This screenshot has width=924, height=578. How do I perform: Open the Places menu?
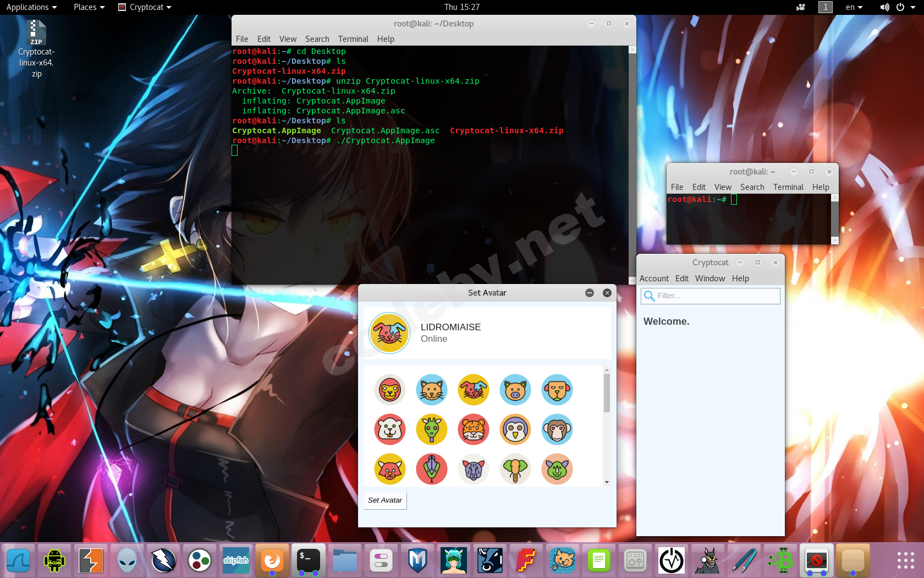[89, 7]
